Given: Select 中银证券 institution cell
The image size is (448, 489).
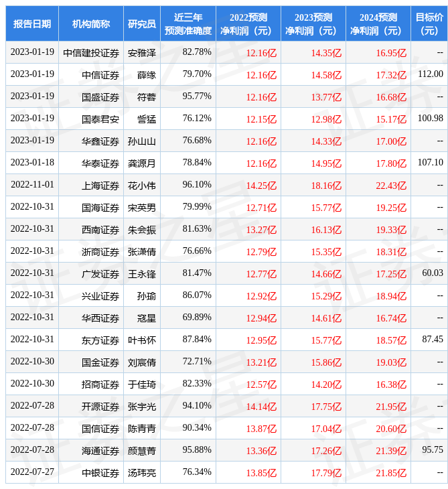Looking at the screenshot, I should 91,473.
